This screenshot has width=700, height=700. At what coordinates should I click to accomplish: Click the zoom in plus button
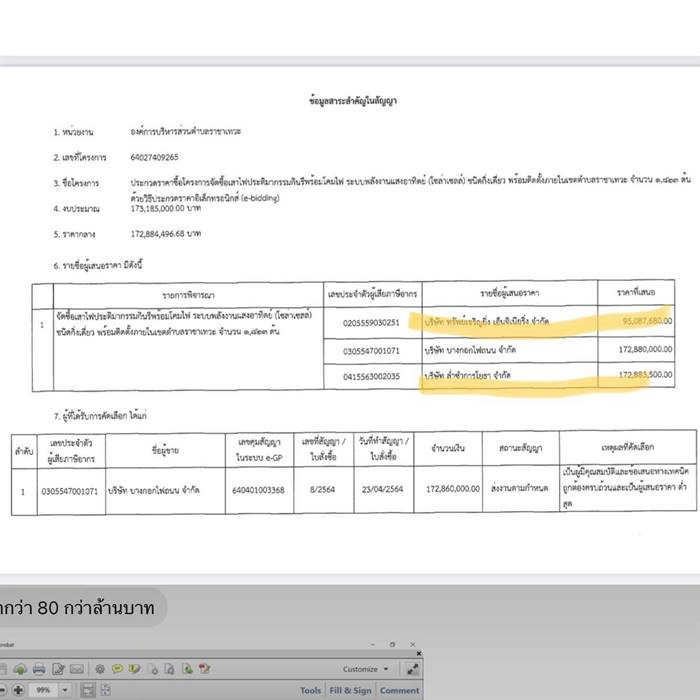click(19, 690)
